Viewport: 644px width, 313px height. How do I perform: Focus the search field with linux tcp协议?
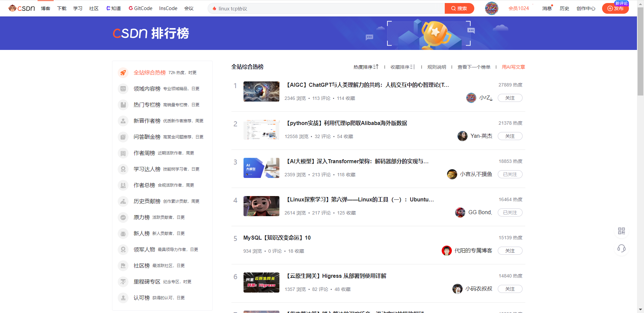(x=327, y=8)
